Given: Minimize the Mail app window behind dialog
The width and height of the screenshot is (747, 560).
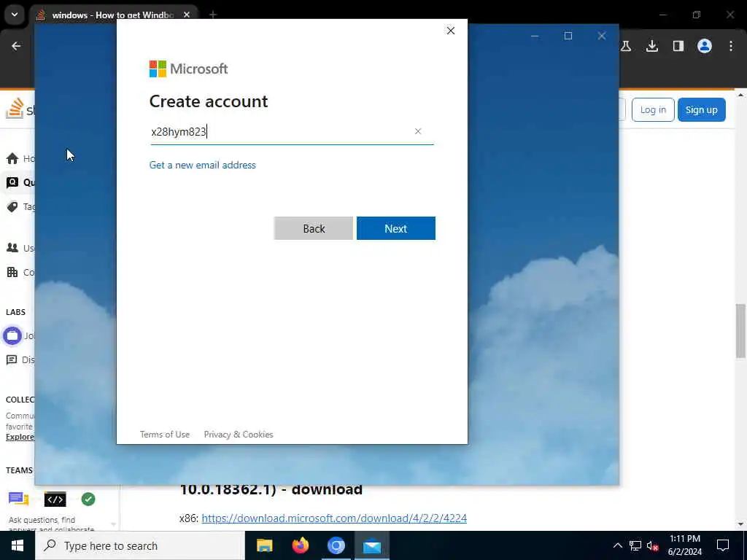Looking at the screenshot, I should tap(535, 36).
